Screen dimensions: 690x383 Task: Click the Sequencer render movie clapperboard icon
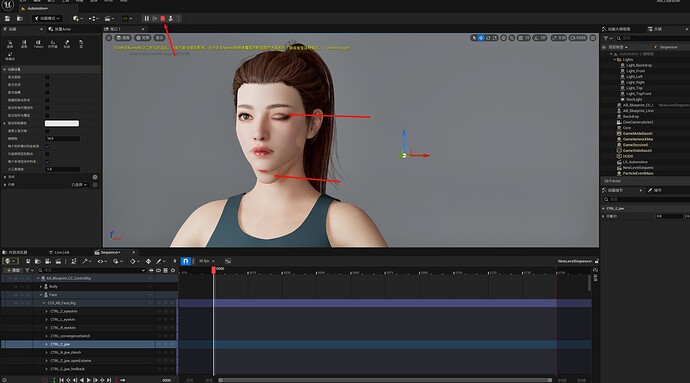[58, 261]
